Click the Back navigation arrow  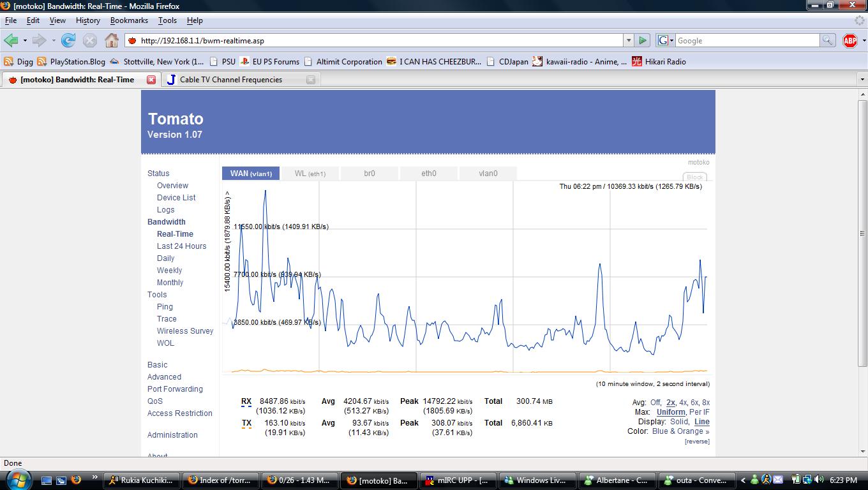coord(11,40)
